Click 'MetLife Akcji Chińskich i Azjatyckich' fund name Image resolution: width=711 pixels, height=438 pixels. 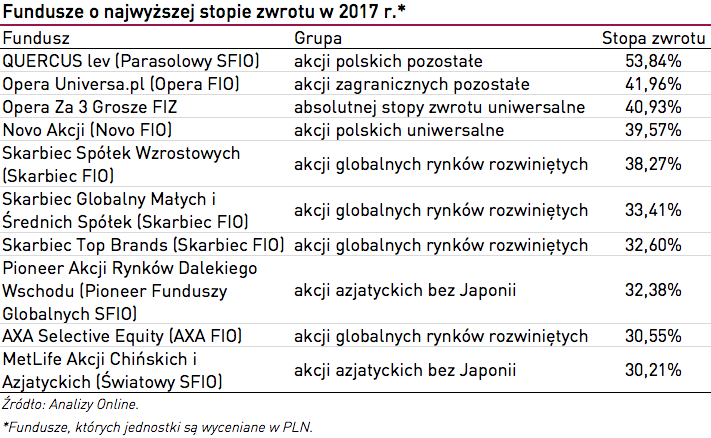(x=112, y=370)
